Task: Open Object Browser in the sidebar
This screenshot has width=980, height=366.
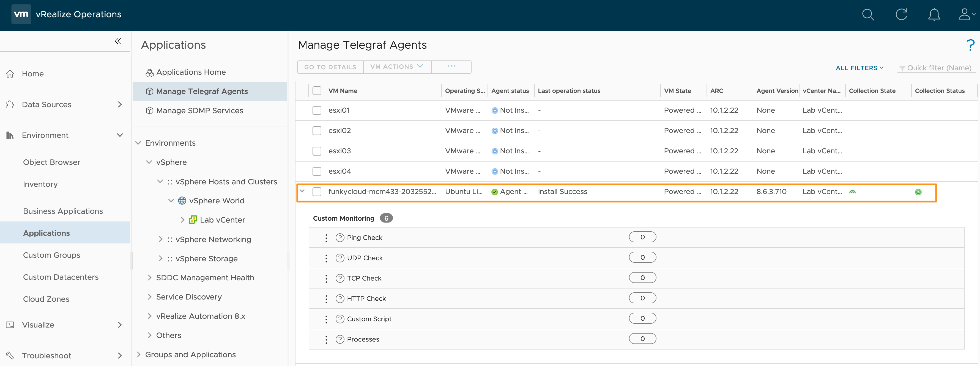Action: [51, 162]
